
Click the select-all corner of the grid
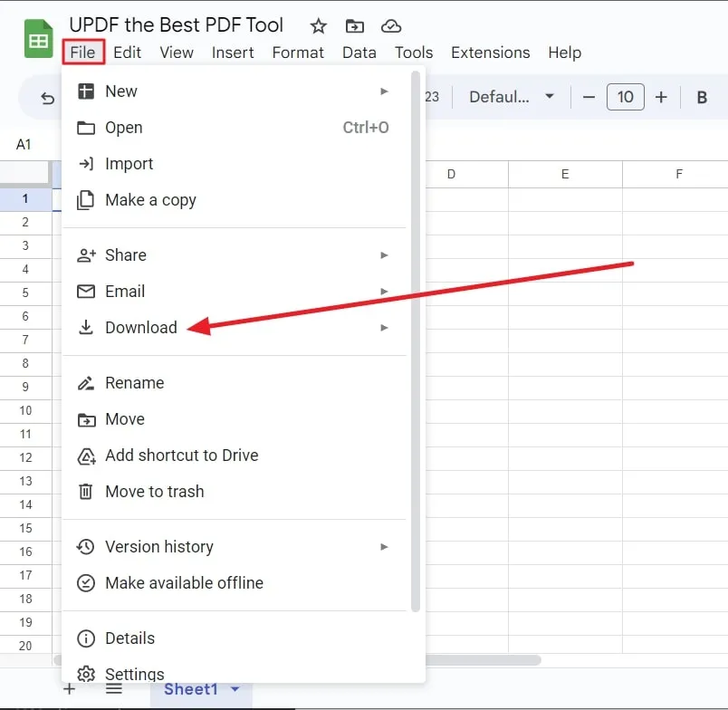click(25, 174)
